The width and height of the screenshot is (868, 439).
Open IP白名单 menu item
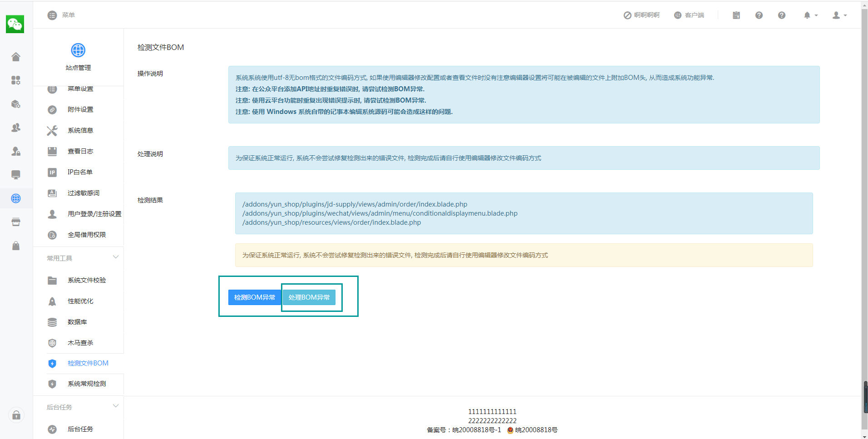pos(80,172)
